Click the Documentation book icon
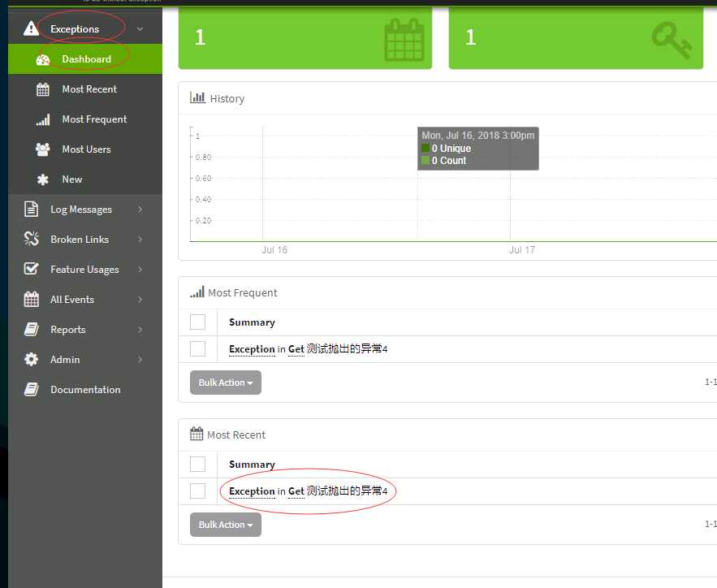Image resolution: width=717 pixels, height=588 pixels. click(x=31, y=390)
